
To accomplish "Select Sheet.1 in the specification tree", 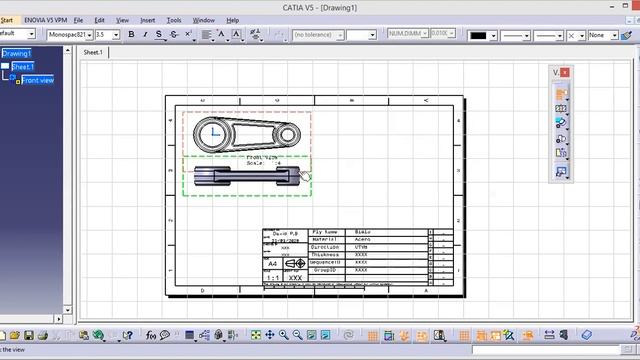I will 23,67.
